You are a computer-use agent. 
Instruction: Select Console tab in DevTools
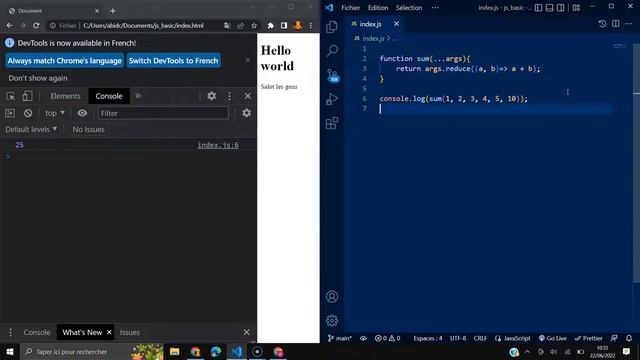(x=109, y=96)
